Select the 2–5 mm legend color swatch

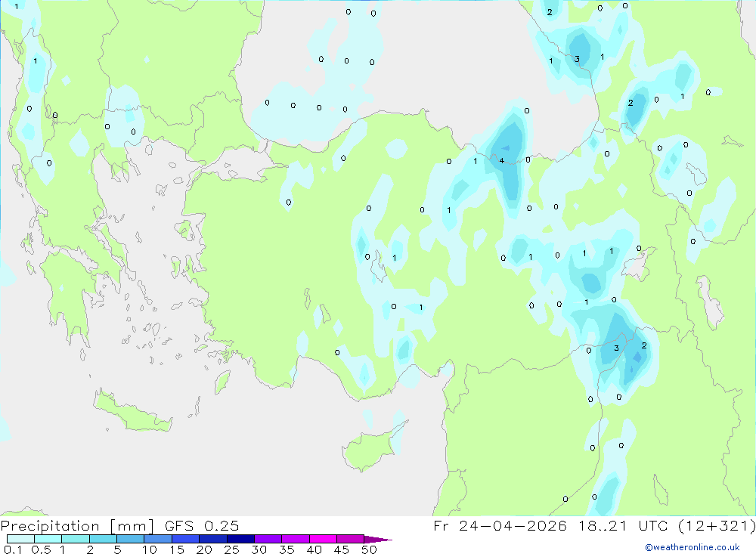[x=103, y=539]
